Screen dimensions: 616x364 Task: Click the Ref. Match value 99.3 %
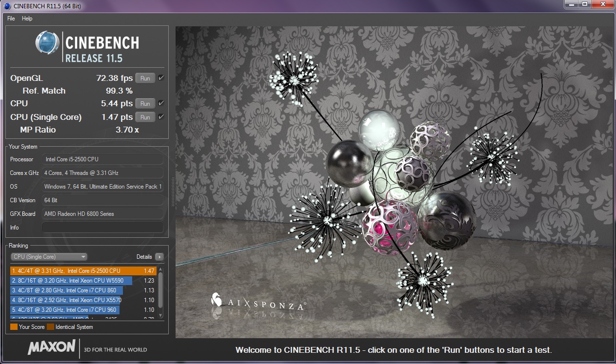tap(119, 91)
